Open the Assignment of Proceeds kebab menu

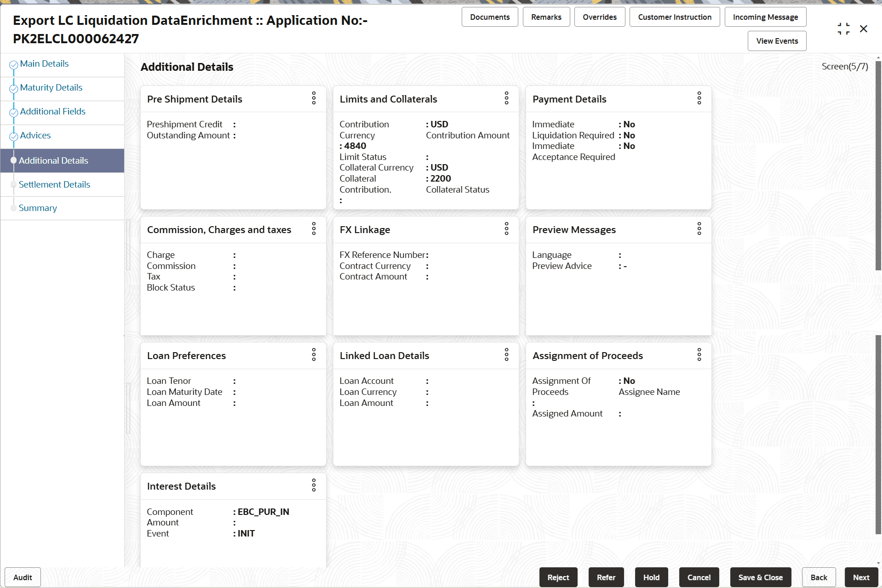pyautogui.click(x=699, y=354)
